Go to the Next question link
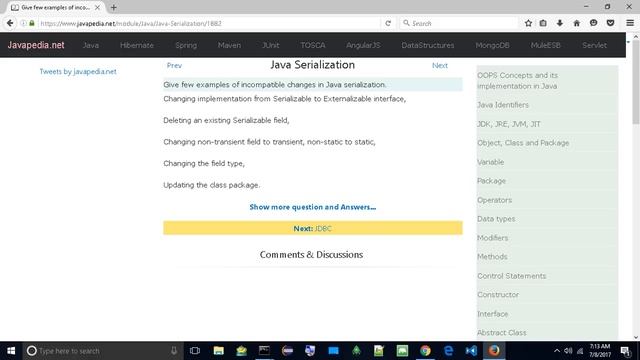This screenshot has width=640, height=360. (x=440, y=65)
